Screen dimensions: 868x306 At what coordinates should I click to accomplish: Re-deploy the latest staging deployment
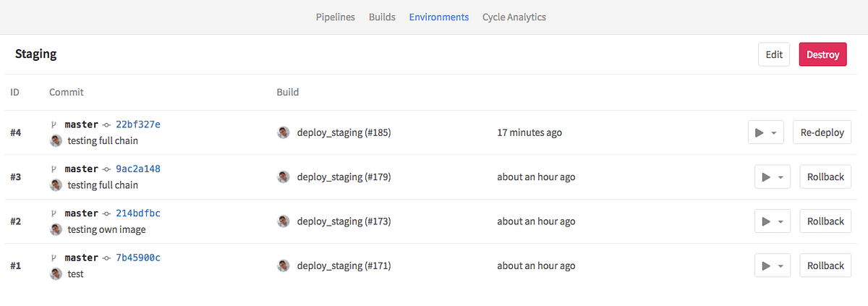(x=822, y=132)
